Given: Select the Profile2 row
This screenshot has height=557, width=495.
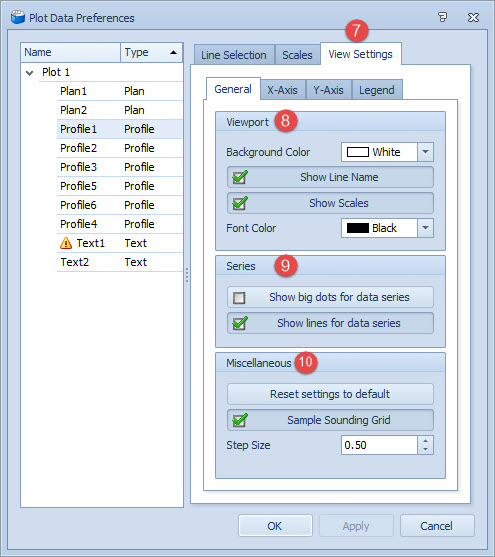Looking at the screenshot, I should tap(119, 148).
